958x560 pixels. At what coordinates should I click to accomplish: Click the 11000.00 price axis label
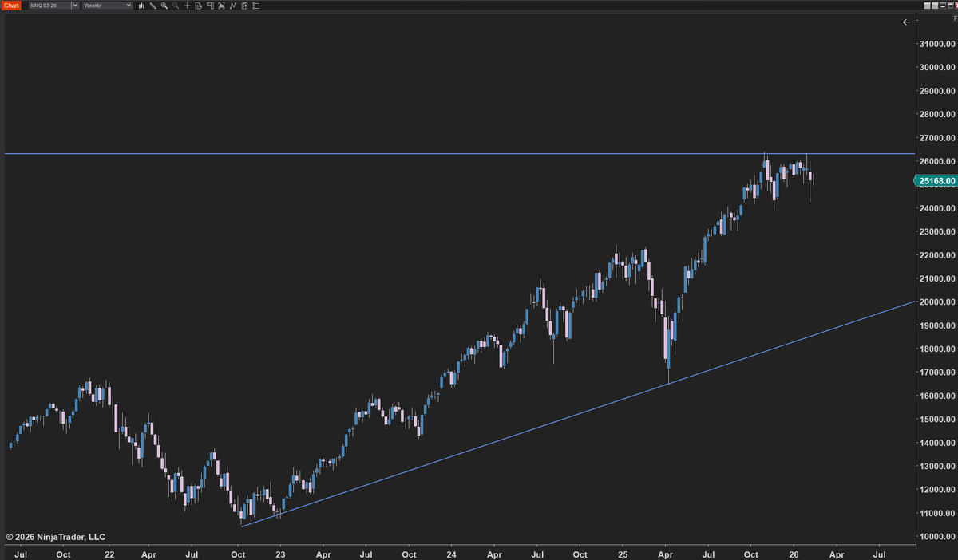pos(937,513)
